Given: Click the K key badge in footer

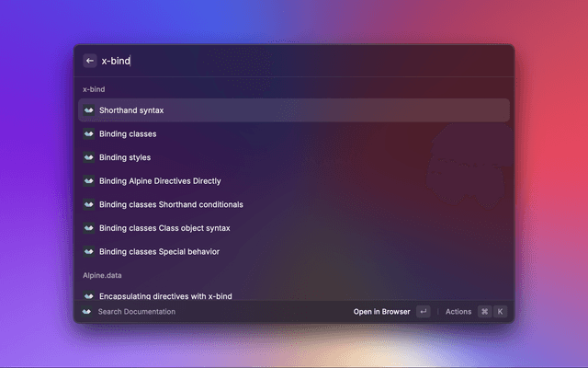Looking at the screenshot, I should click(x=500, y=312).
